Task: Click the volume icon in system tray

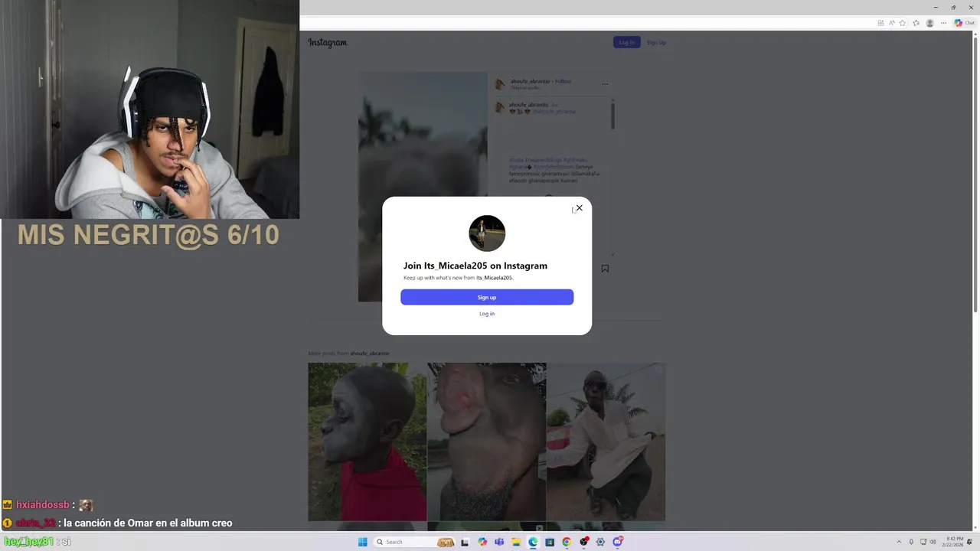Action: pos(933,542)
